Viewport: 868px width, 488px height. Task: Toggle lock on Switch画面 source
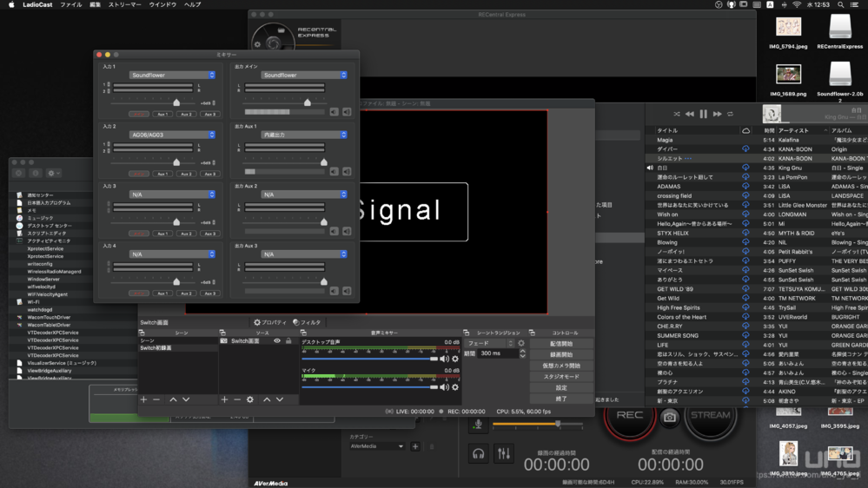[288, 341]
